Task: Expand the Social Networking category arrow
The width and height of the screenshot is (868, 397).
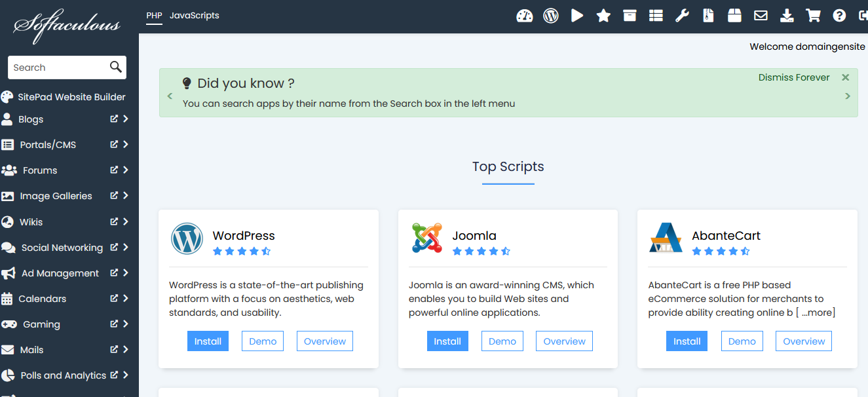Action: (126, 248)
